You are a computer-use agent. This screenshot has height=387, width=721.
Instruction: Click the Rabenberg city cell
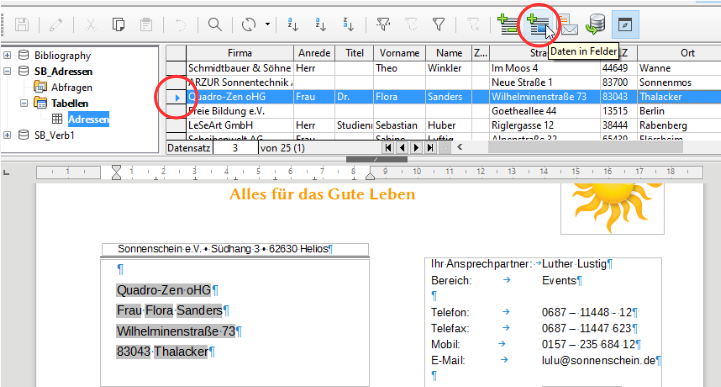[x=679, y=125]
